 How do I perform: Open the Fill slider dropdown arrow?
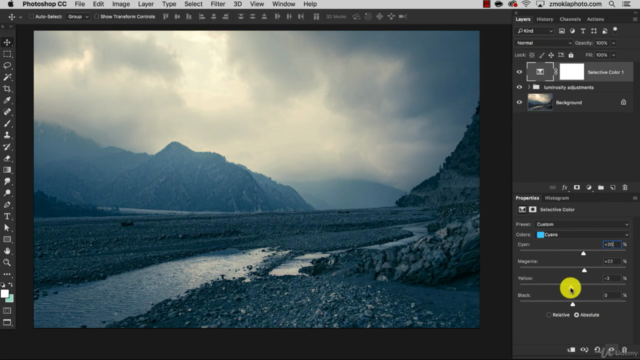coord(613,55)
